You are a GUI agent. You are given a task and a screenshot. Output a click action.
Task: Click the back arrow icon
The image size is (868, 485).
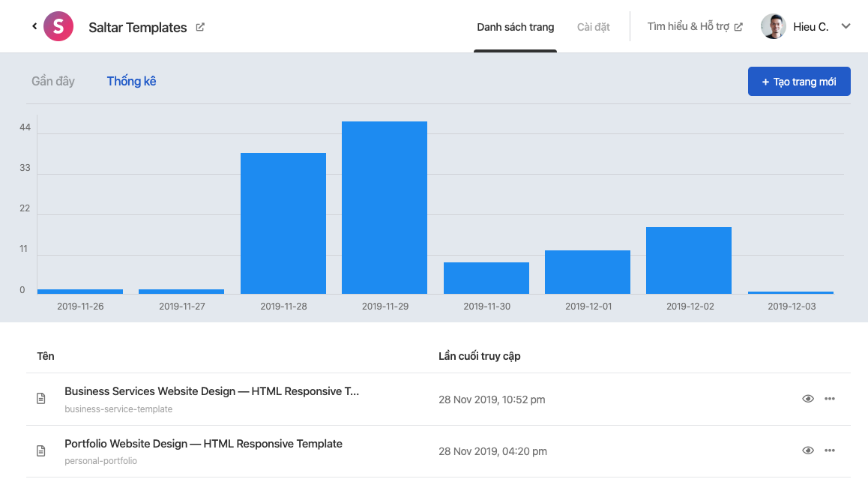click(34, 26)
